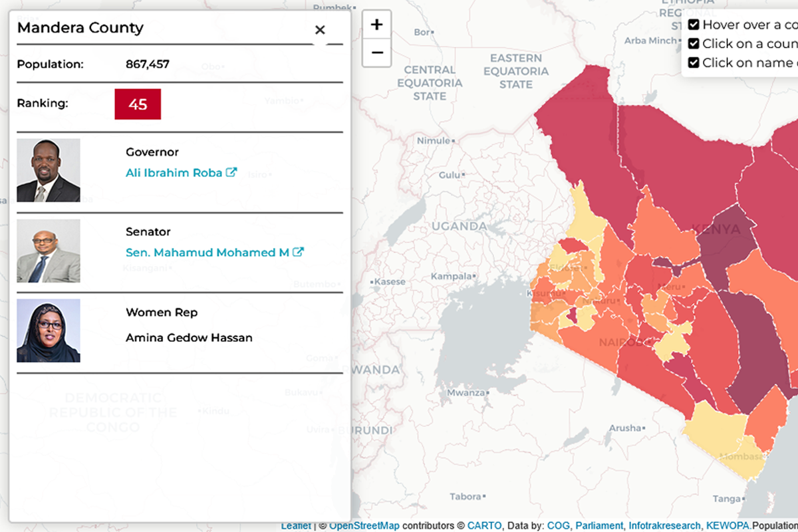The image size is (798, 532).
Task: Click the external link icon beside Ali Ibrahim Roba
Action: [x=230, y=172]
